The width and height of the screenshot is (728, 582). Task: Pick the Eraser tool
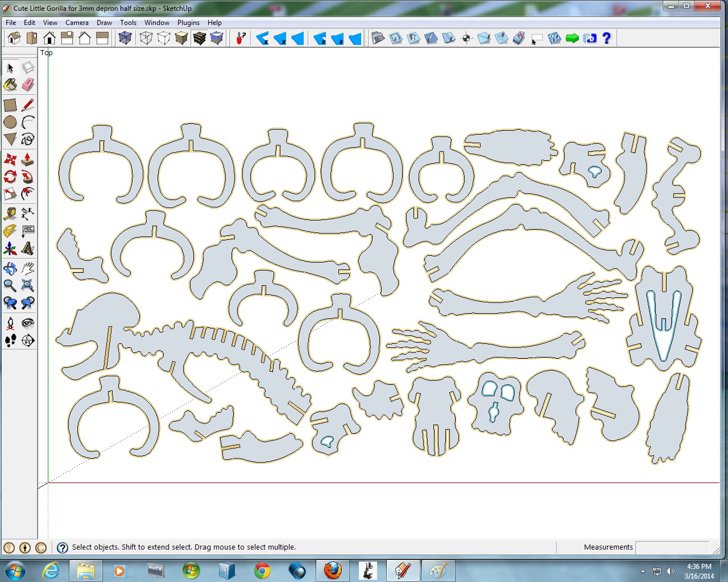tap(28, 85)
